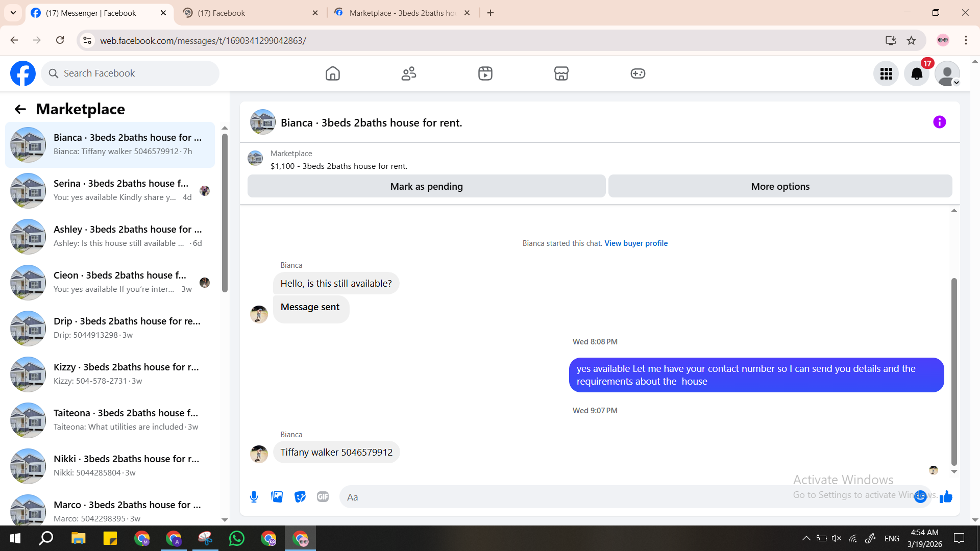This screenshot has width=980, height=551.
Task: Click Mark as pending button
Action: [426, 187]
